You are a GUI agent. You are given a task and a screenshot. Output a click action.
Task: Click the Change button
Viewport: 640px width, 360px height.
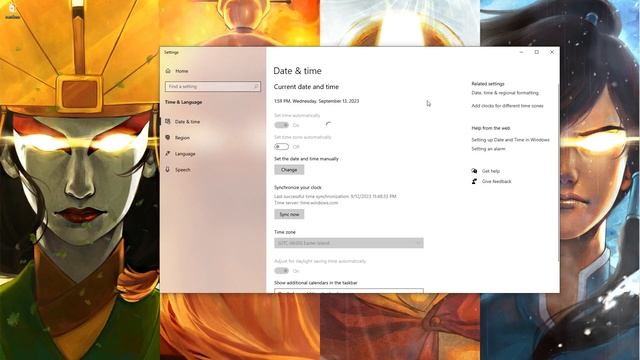289,170
